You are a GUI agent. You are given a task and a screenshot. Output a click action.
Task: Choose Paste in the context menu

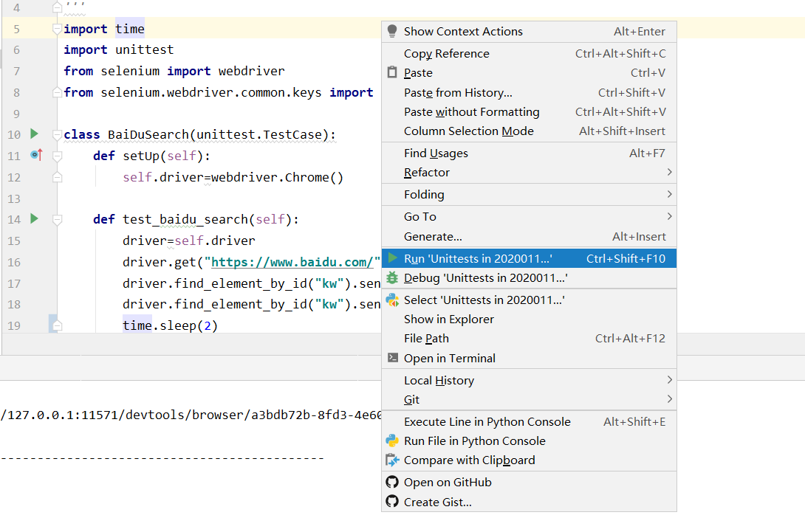click(529, 73)
